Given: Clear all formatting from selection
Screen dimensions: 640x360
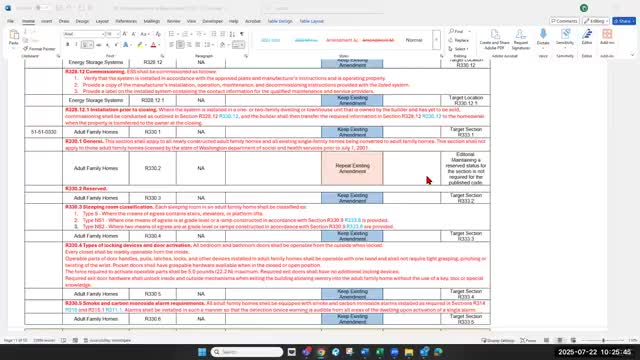Looking at the screenshot, I should pos(158,34).
